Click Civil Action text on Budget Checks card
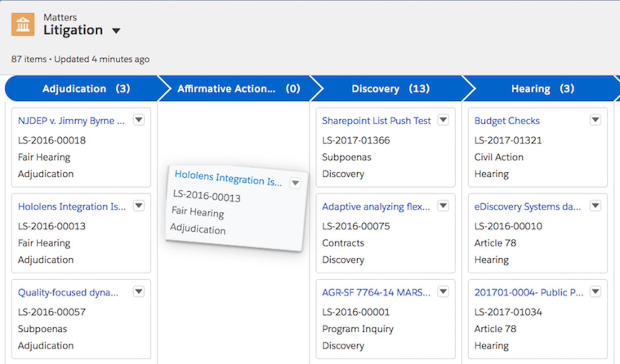The image size is (620, 364). pos(499,157)
